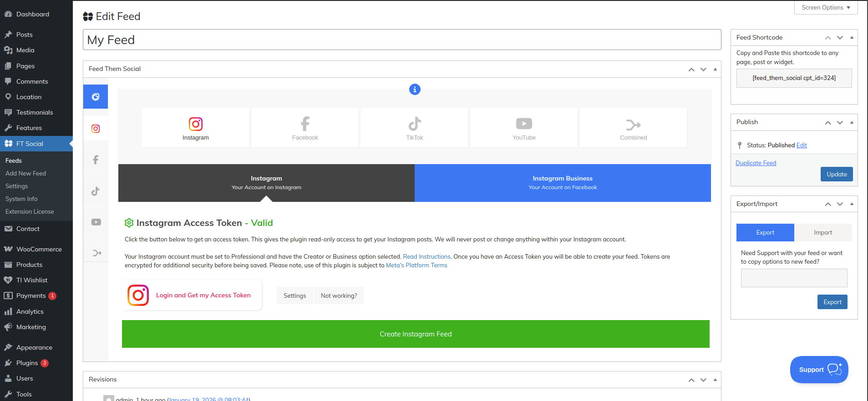Open the Appearance menu
Viewport: 868px width, 401px height.
coord(36,347)
